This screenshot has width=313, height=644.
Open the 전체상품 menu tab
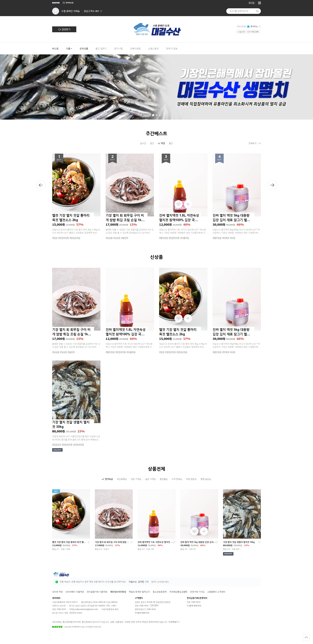84,49
